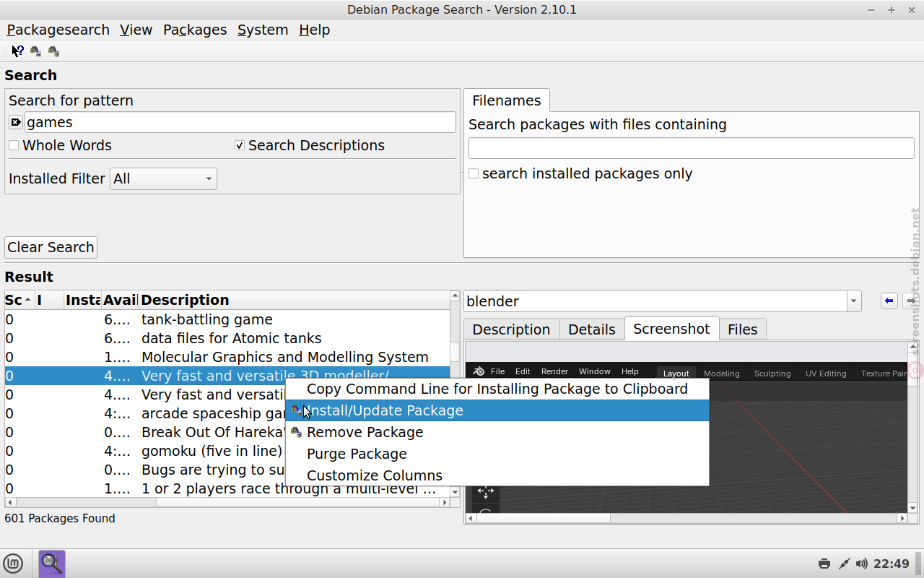Open the printer tray icon
Image resolution: width=924 pixels, height=578 pixels.
tap(824, 564)
